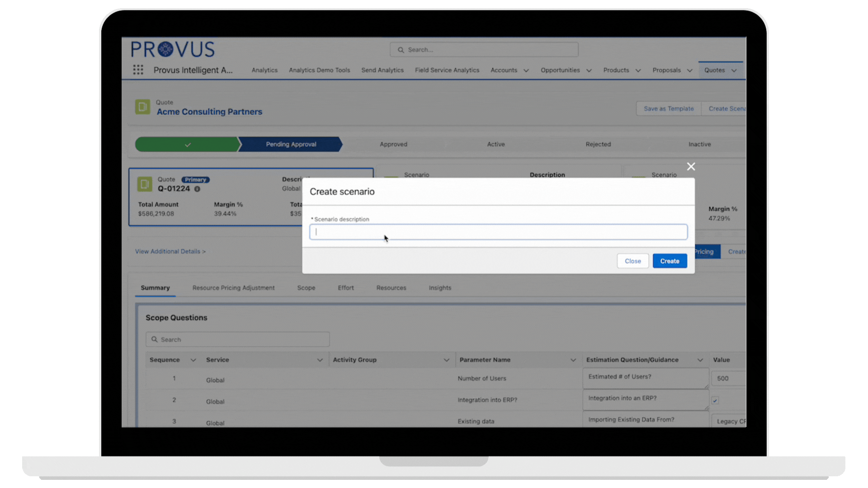Close the Create scenario dialog with X
The height and width of the screenshot is (488, 868).
point(691,167)
